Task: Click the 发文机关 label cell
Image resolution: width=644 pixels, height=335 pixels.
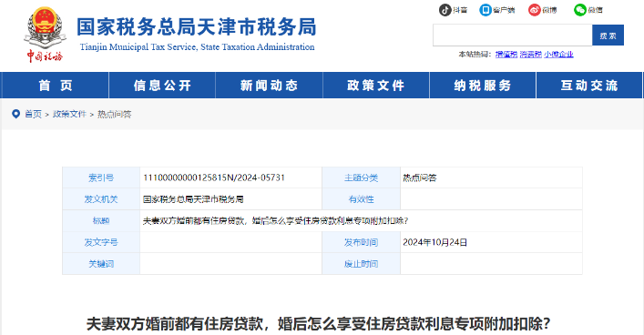Action: (101, 199)
